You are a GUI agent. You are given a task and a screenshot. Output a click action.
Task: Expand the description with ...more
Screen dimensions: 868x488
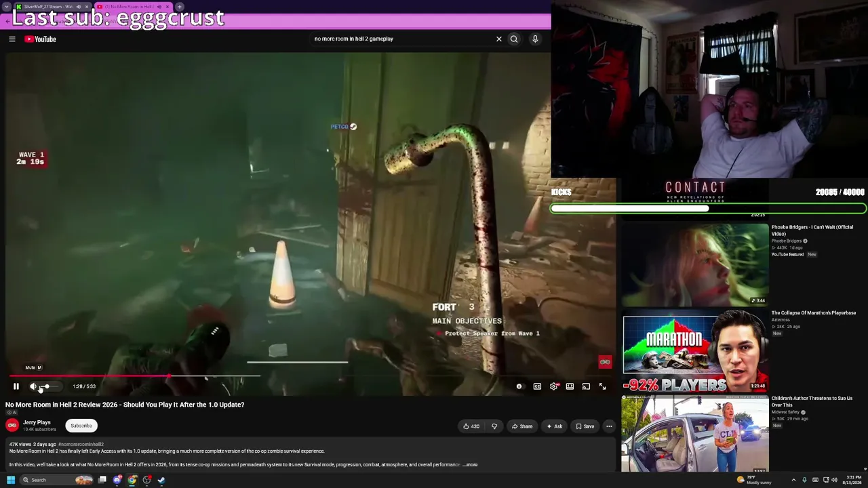(x=470, y=465)
